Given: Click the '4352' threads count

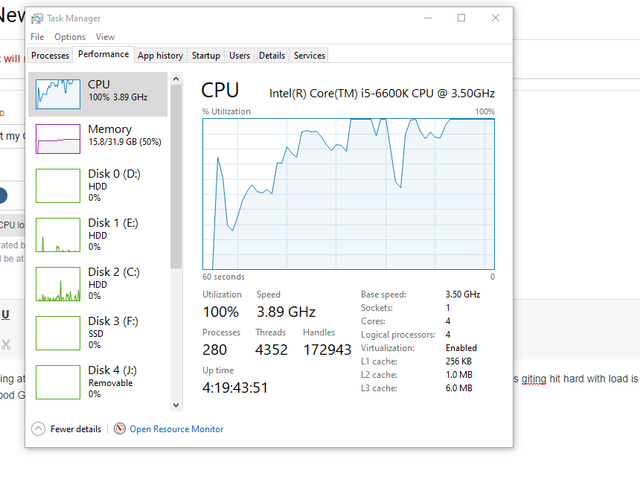Looking at the screenshot, I should pyautogui.click(x=271, y=350).
